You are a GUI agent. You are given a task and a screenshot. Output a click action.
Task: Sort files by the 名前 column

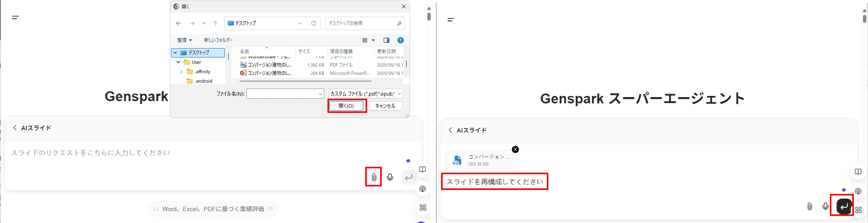[245, 52]
